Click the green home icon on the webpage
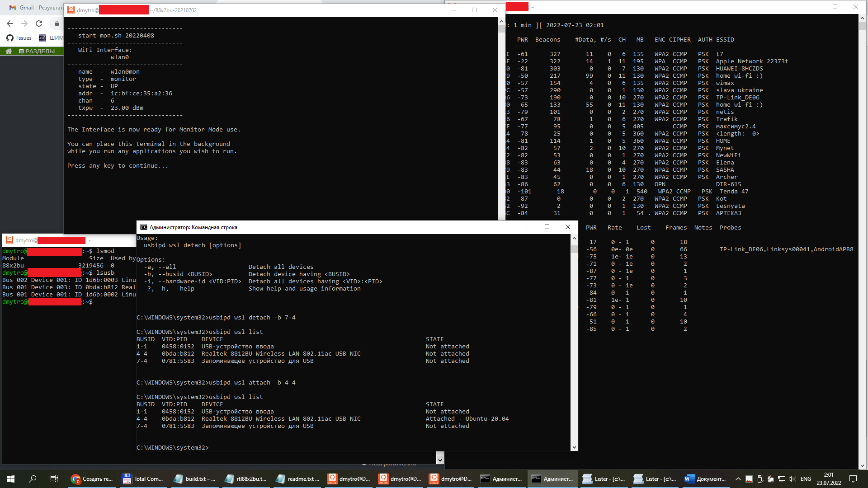The height and width of the screenshot is (488, 868). pos(9,51)
